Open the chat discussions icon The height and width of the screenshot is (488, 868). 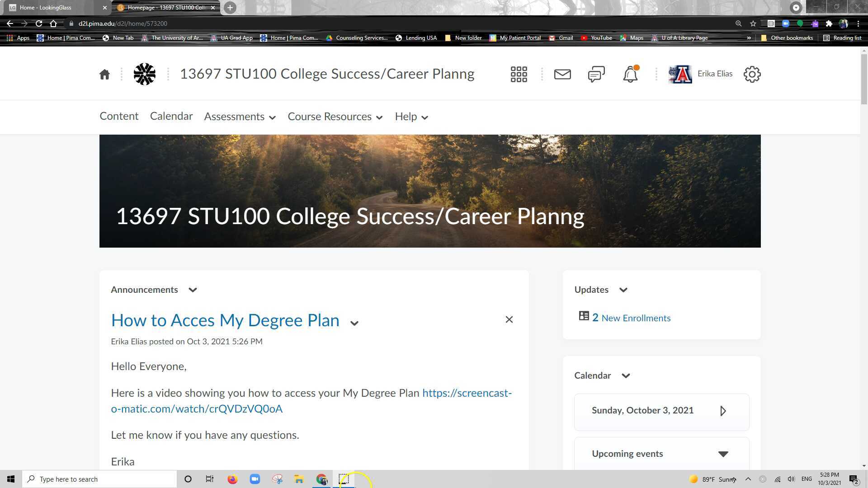coord(596,74)
